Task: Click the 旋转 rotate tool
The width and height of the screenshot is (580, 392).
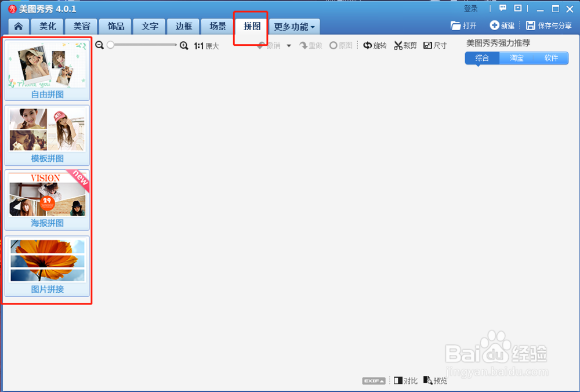Action: pyautogui.click(x=375, y=45)
